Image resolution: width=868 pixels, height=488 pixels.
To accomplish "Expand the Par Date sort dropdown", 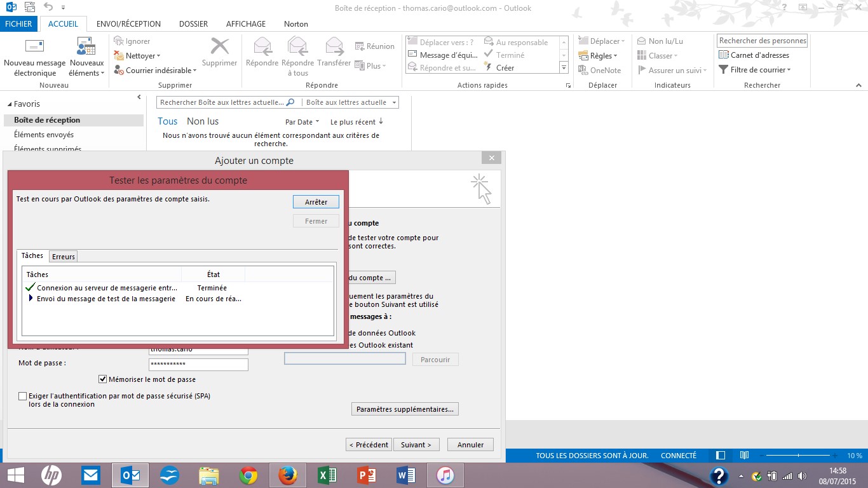I will pyautogui.click(x=302, y=122).
